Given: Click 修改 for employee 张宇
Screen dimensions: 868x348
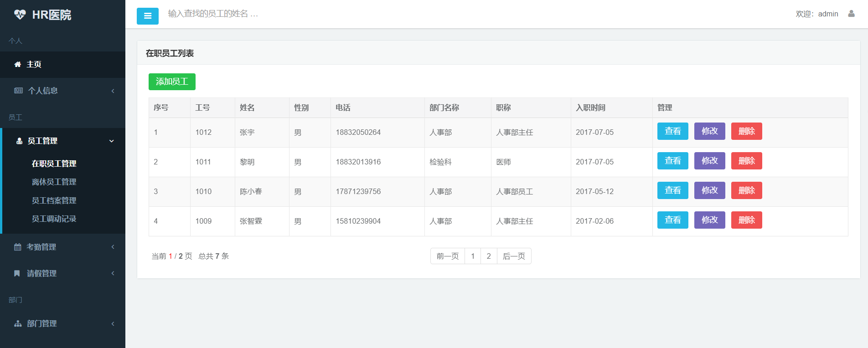Looking at the screenshot, I should [x=710, y=131].
